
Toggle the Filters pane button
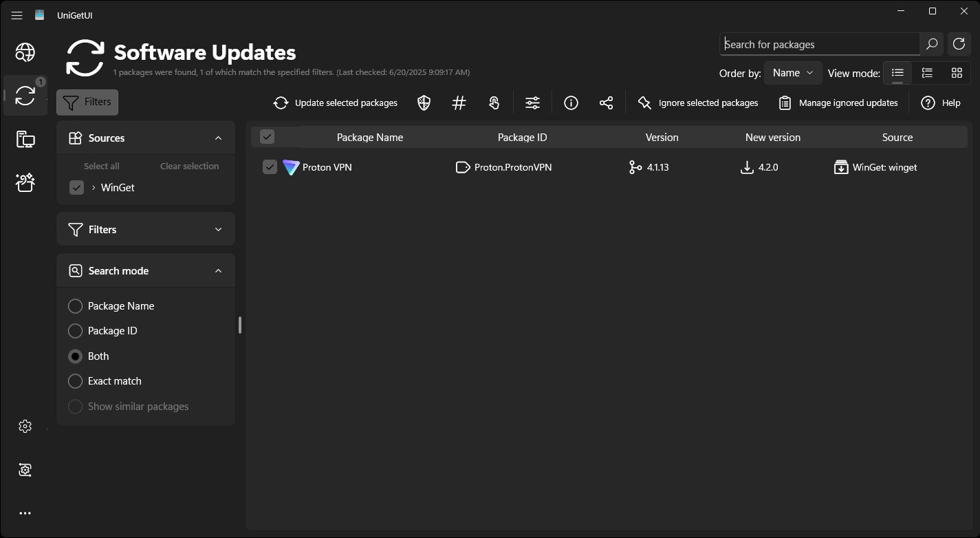click(x=87, y=102)
